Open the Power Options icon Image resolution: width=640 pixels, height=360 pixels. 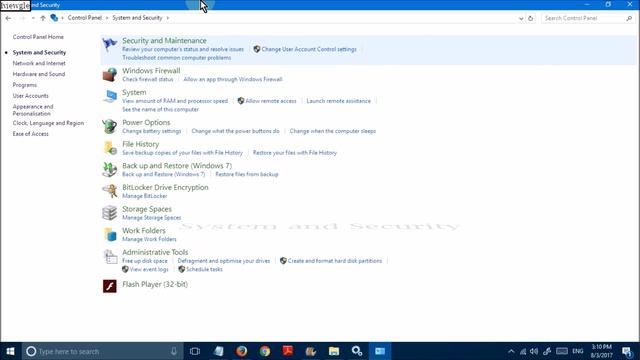pyautogui.click(x=109, y=126)
